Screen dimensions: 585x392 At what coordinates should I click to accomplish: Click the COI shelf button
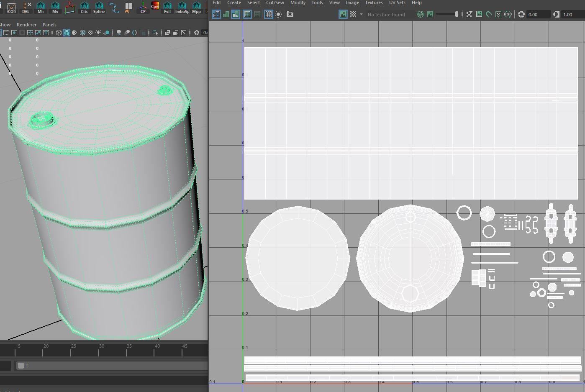pyautogui.click(x=11, y=7)
